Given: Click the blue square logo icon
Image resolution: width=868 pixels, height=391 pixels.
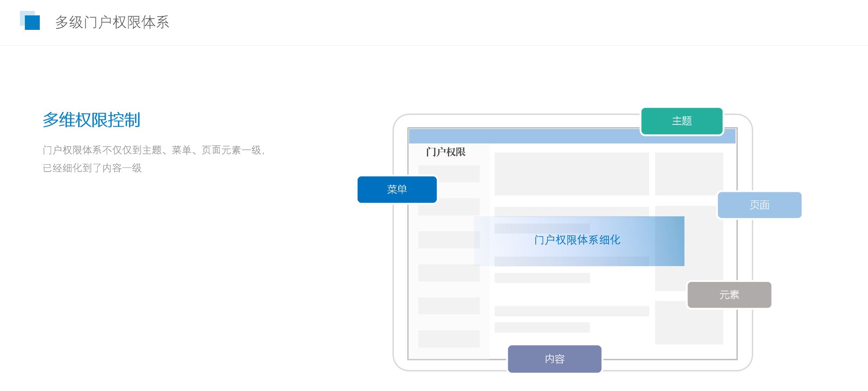Looking at the screenshot, I should pyautogui.click(x=31, y=21).
